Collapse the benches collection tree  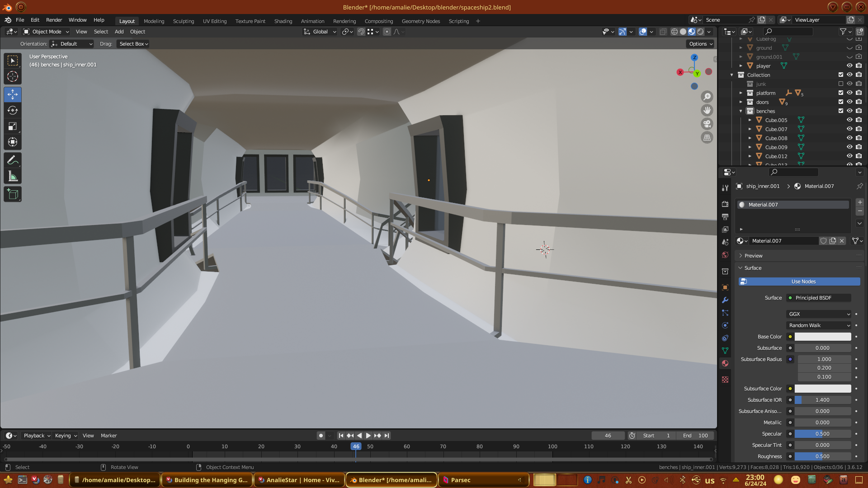(741, 111)
